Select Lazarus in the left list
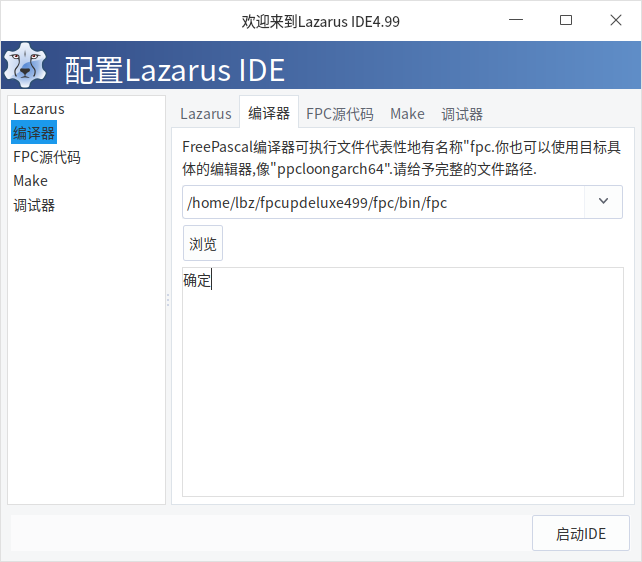The width and height of the screenshot is (642, 562). pyautogui.click(x=38, y=109)
